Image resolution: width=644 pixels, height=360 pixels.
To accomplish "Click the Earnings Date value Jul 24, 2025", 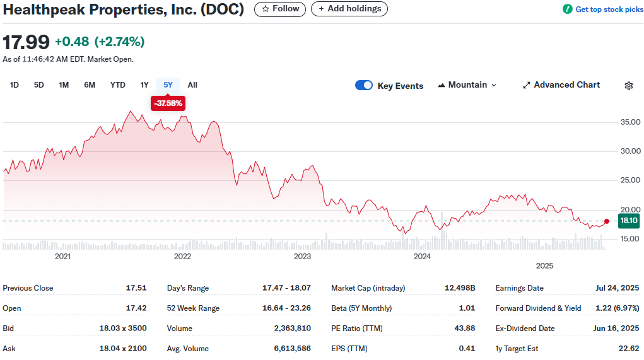I will (x=618, y=287).
